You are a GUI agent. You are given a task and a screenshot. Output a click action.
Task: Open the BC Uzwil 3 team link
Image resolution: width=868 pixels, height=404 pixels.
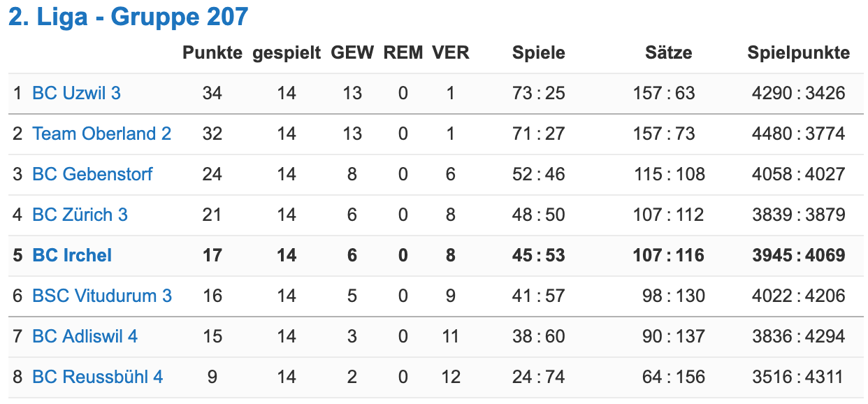pos(76,93)
